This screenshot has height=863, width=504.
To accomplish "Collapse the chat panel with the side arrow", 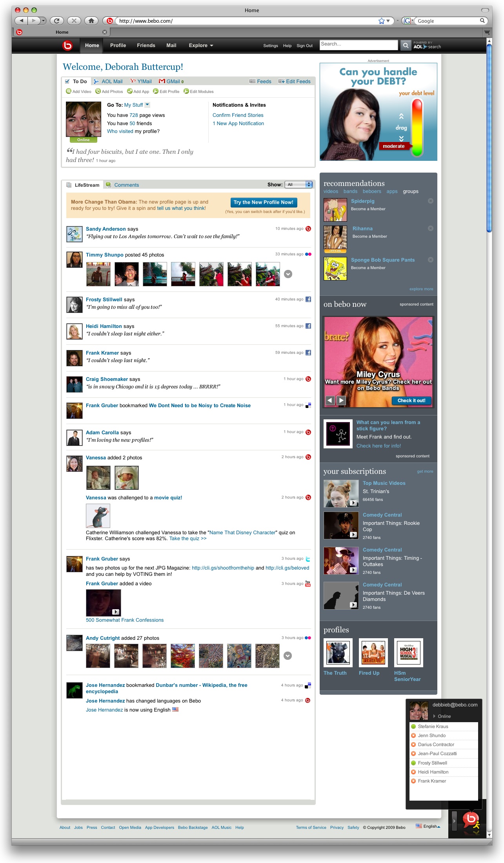I will (455, 820).
